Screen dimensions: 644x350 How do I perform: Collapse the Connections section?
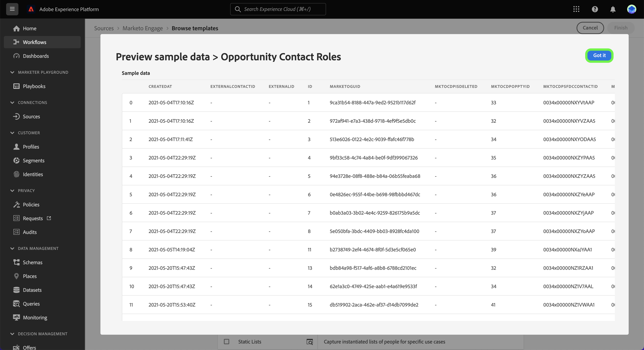(12, 102)
